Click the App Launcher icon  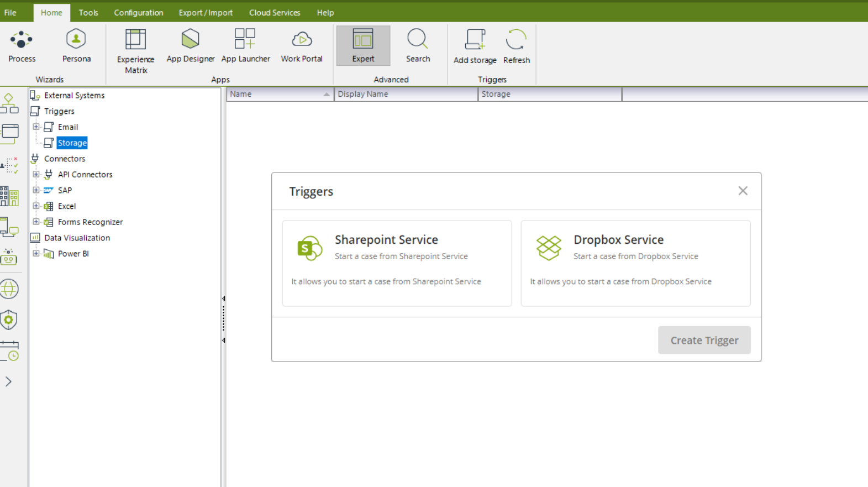(245, 46)
